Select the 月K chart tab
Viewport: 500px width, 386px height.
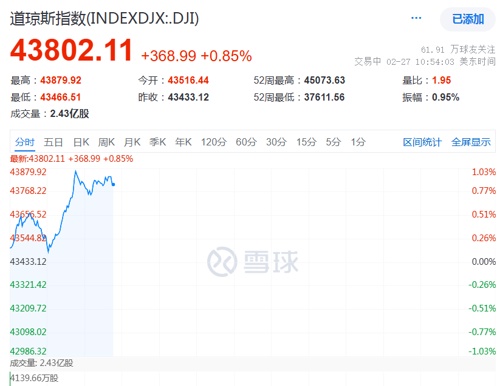click(132, 142)
